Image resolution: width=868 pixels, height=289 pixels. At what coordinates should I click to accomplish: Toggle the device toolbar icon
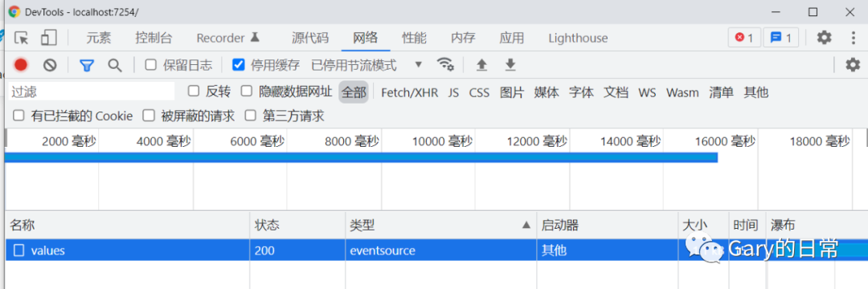click(49, 38)
